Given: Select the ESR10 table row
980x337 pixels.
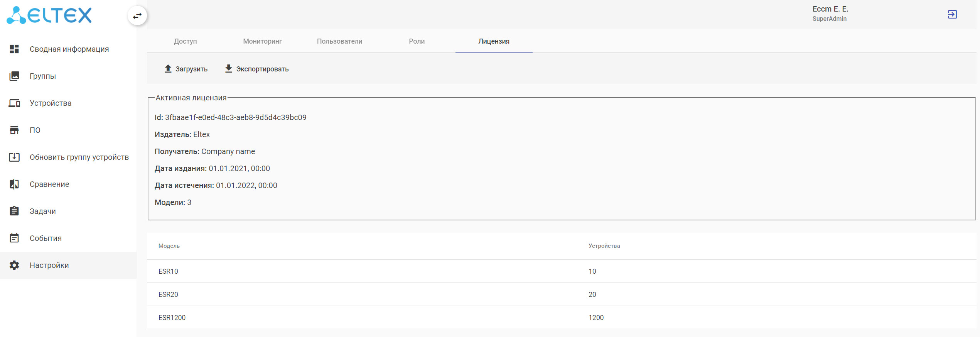Looking at the screenshot, I should [168, 271].
